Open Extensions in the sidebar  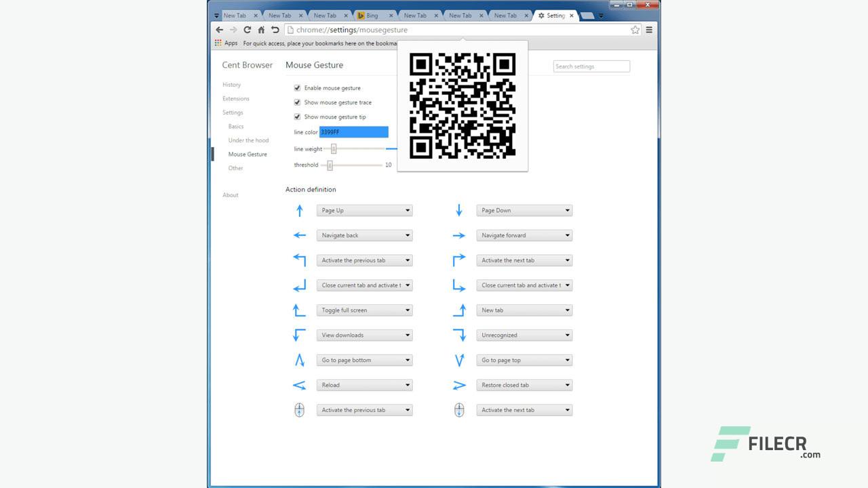(236, 99)
